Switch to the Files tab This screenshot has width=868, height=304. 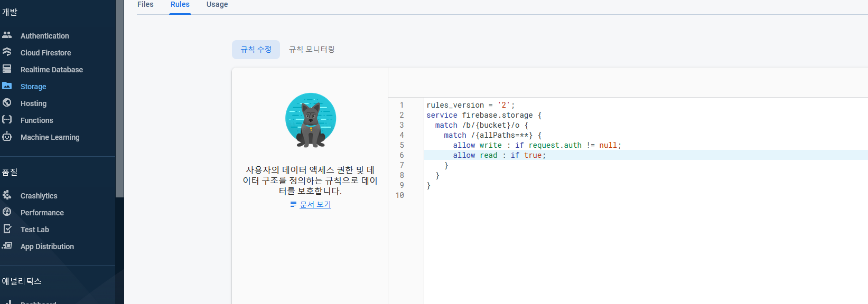145,4
